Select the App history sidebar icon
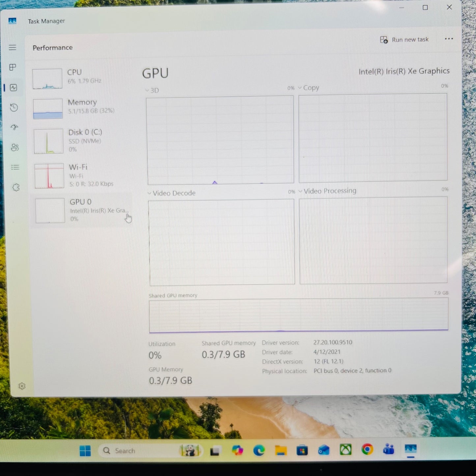 coord(14,108)
